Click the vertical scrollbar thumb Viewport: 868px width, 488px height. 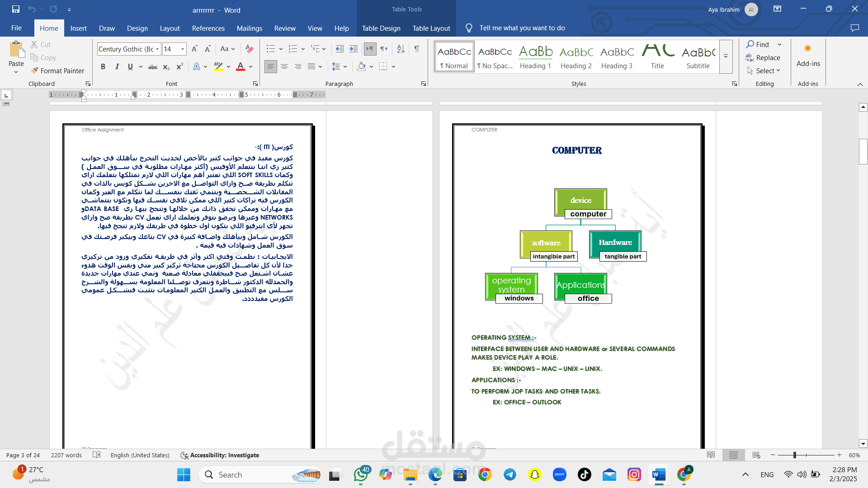coord(863,151)
